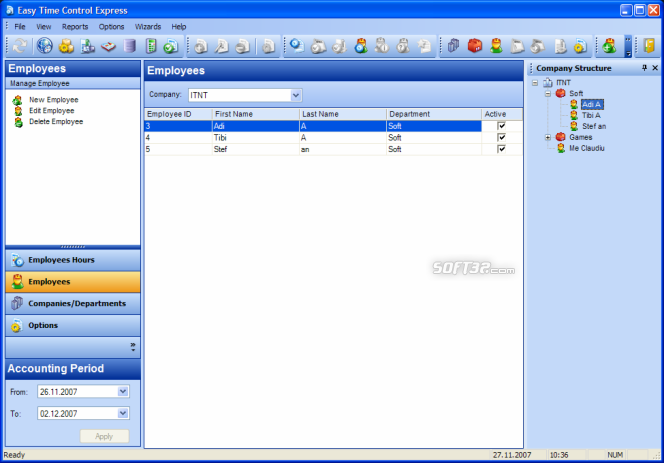Click the single employee toolbar icon
The width and height of the screenshot is (664, 463).
pos(496,46)
